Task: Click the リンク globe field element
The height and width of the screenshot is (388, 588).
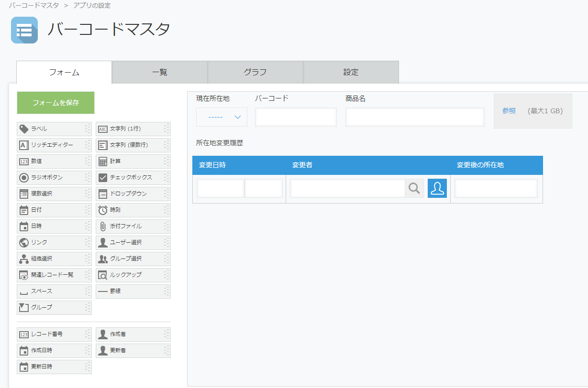Action: (x=54, y=243)
